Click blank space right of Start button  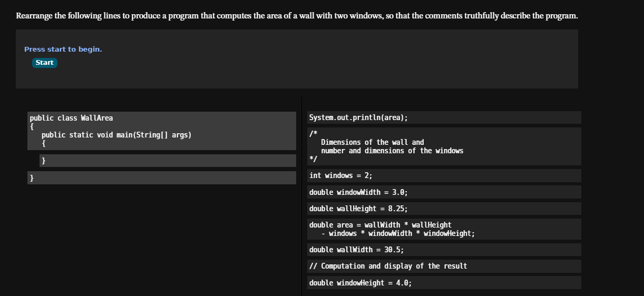[x=316, y=63]
